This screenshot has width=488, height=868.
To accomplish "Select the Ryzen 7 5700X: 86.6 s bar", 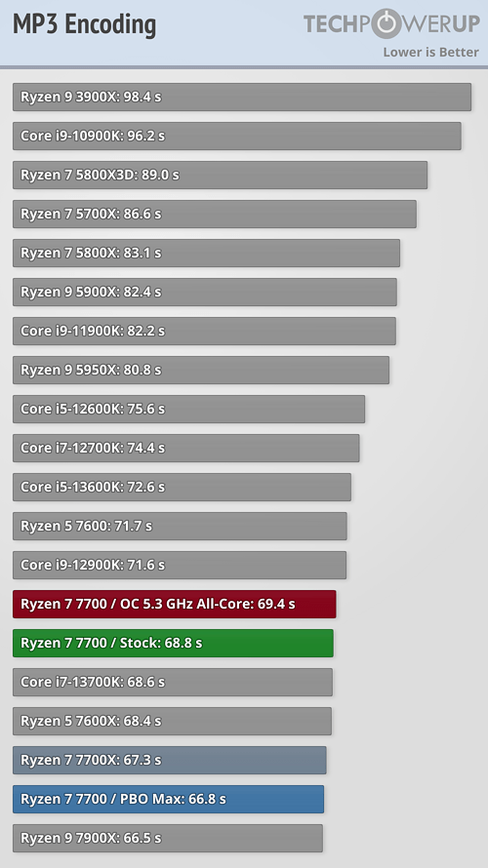I will pyautogui.click(x=215, y=214).
